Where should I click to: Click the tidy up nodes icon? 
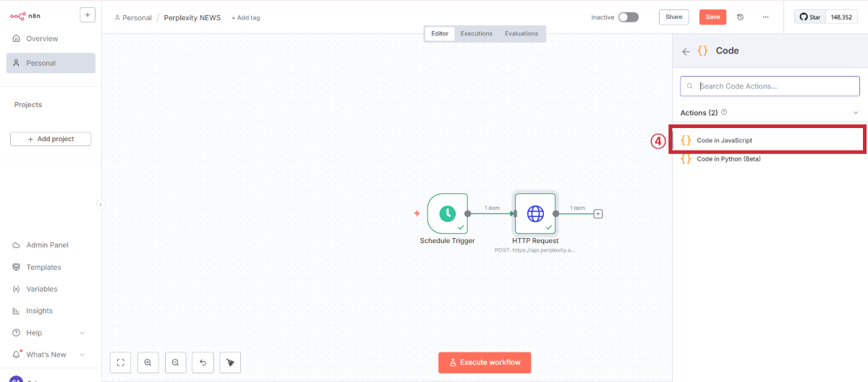(230, 362)
